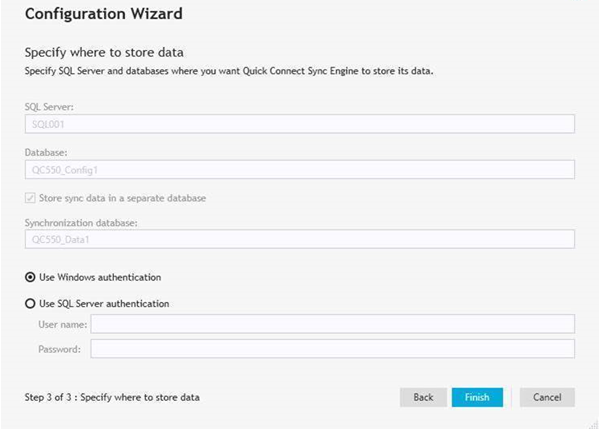Image resolution: width=604 pixels, height=432 pixels.
Task: Cancel the Configuration Wizard
Action: (x=547, y=397)
